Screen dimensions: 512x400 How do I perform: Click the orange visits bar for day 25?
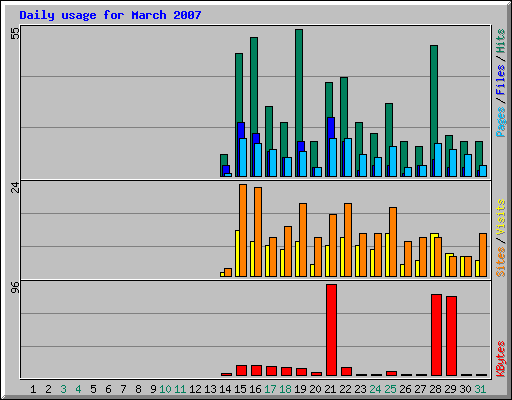tap(393, 242)
